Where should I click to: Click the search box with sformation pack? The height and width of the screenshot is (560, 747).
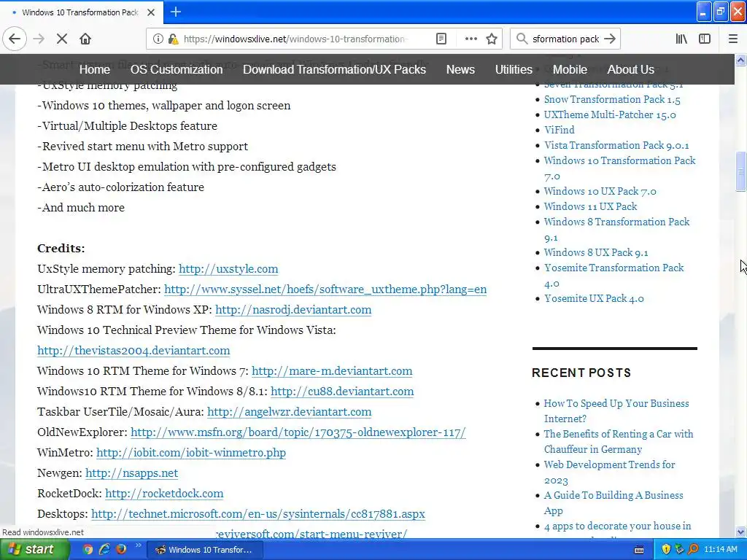[565, 39]
